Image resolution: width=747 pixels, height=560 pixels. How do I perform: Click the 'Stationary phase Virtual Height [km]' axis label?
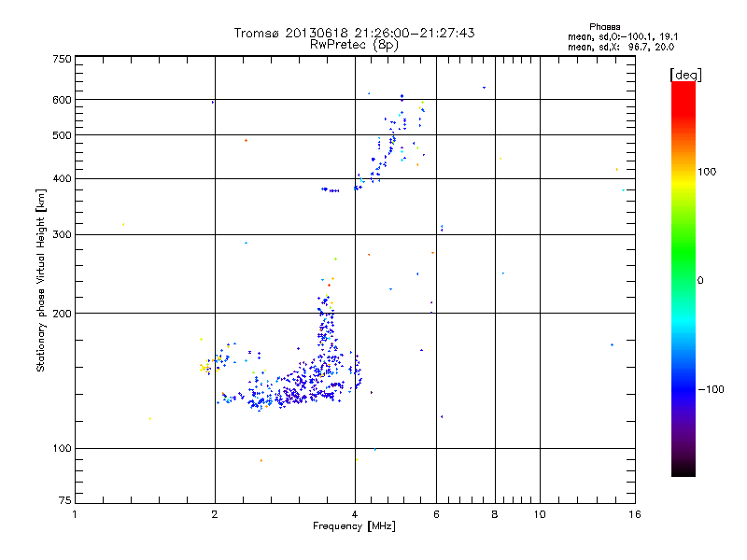click(41, 280)
